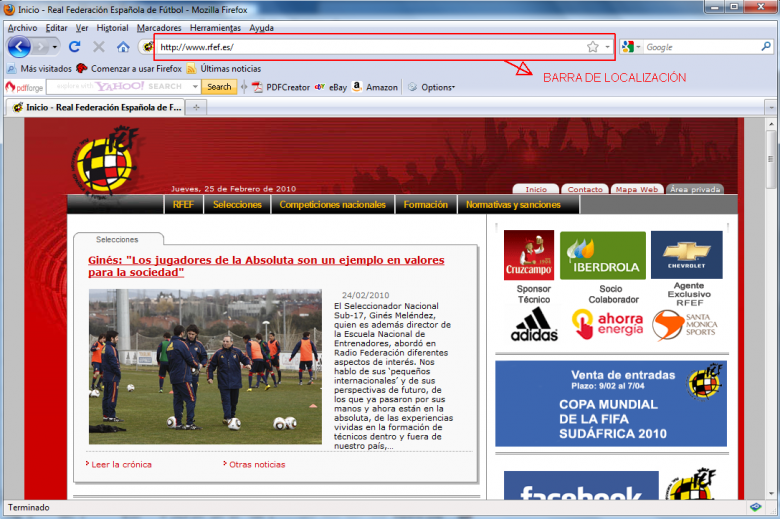Image resolution: width=780 pixels, height=519 pixels.
Task: Click the facebook banner
Action: (x=581, y=486)
